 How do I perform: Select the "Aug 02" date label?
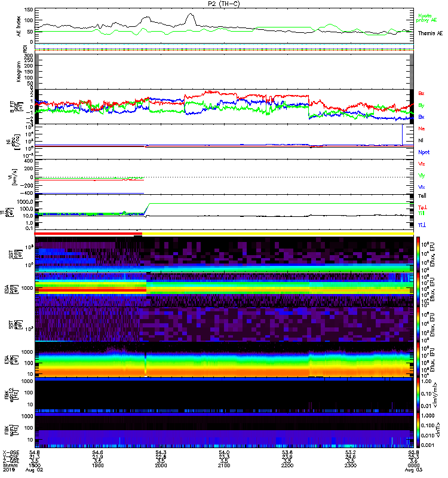pos(34,470)
